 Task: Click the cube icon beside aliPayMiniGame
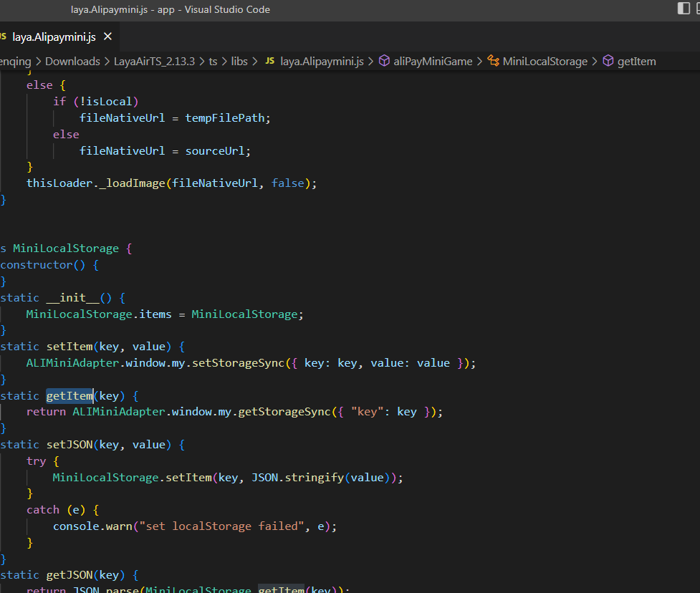(384, 61)
